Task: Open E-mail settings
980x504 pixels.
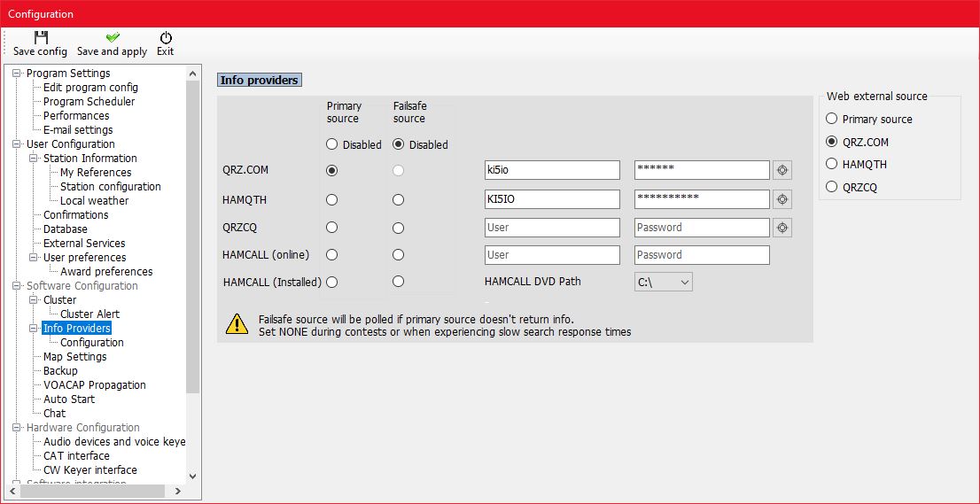Action: click(78, 130)
